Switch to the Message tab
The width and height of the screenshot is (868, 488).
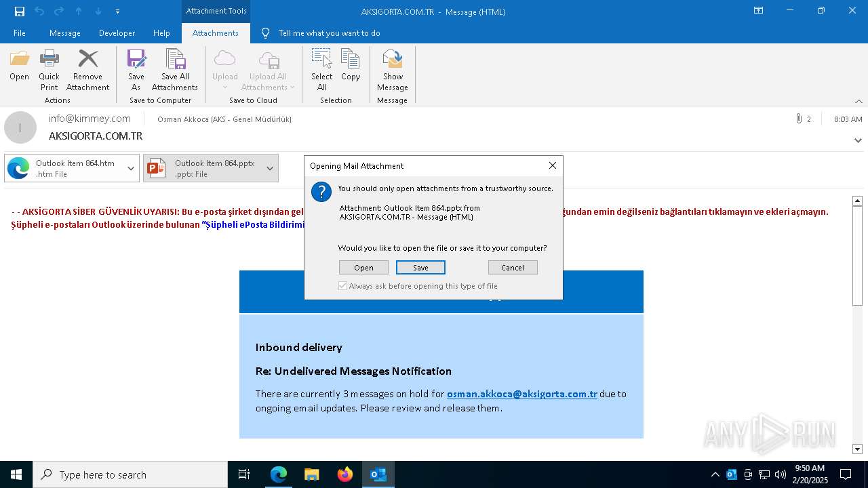tap(65, 33)
